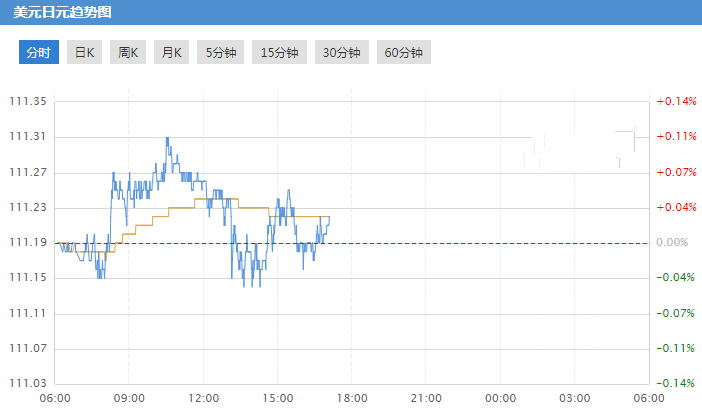Click the +0.14% percentage label
The width and height of the screenshot is (702, 413).
pyautogui.click(x=675, y=101)
